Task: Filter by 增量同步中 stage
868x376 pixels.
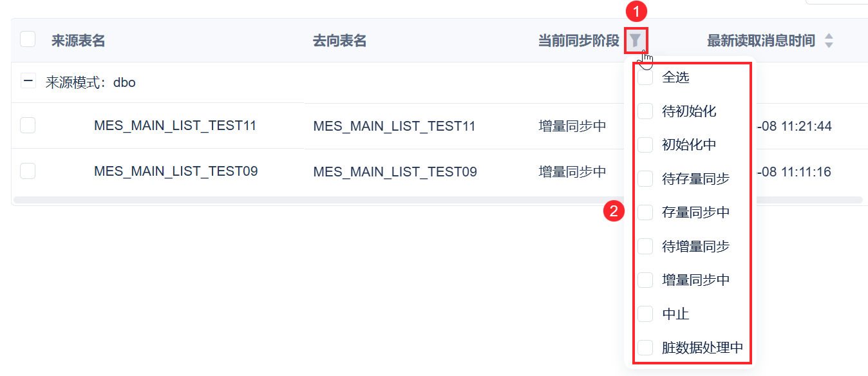Action: [645, 280]
